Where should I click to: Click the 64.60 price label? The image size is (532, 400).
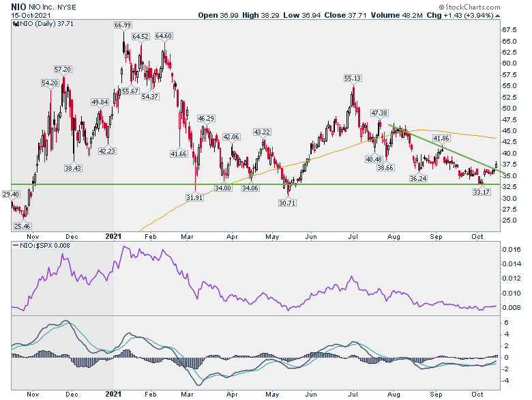click(x=164, y=36)
